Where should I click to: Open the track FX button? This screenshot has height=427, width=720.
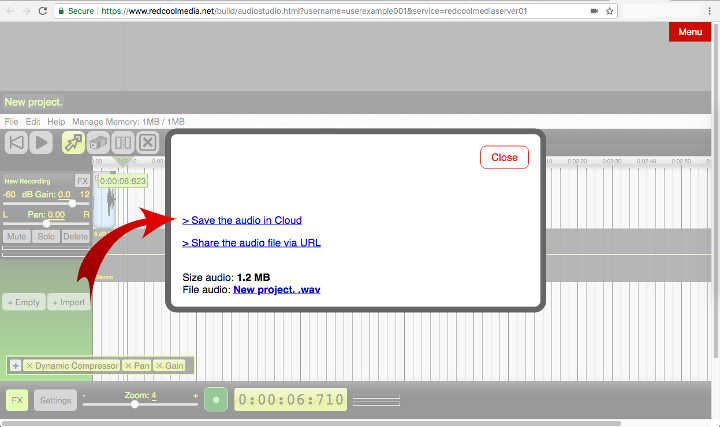tap(83, 181)
